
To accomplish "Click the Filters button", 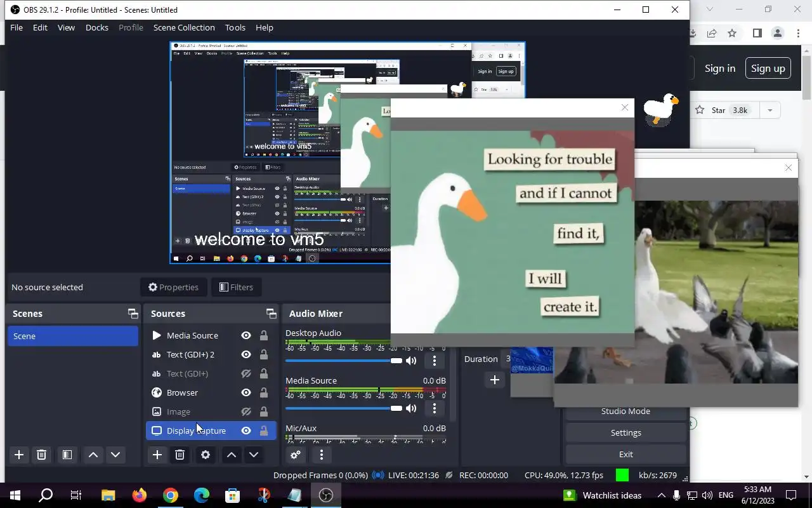I will point(236,287).
